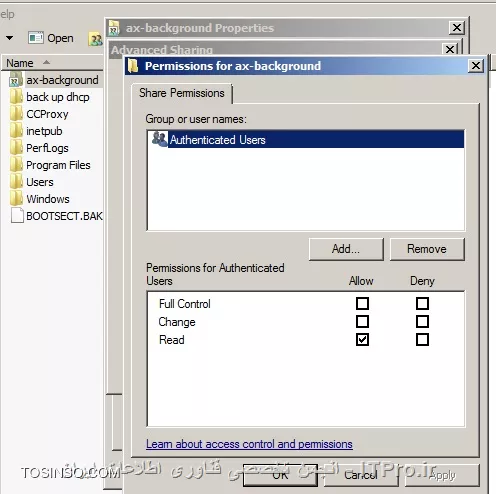Switch to the Share Permissions tab
The width and height of the screenshot is (496, 494).
pos(182,93)
